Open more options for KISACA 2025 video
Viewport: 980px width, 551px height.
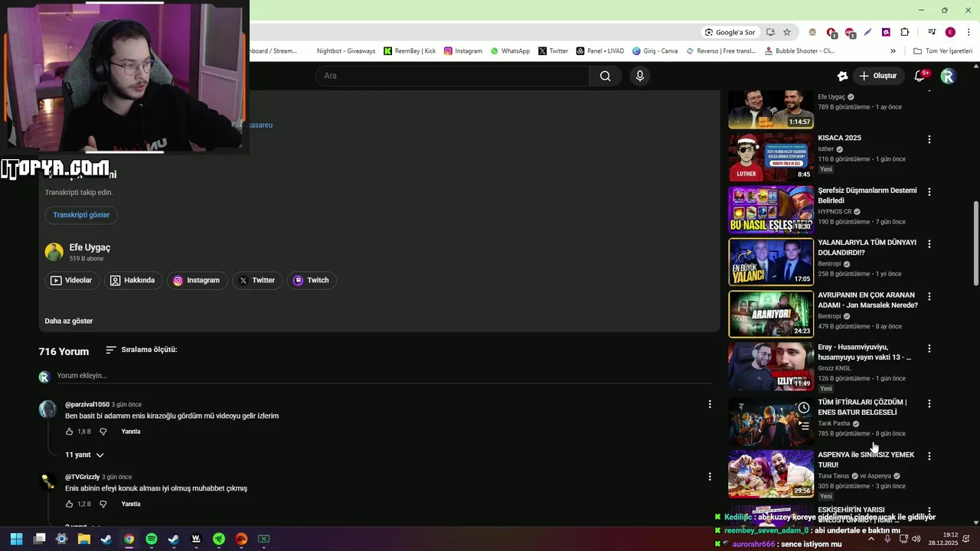(x=929, y=139)
